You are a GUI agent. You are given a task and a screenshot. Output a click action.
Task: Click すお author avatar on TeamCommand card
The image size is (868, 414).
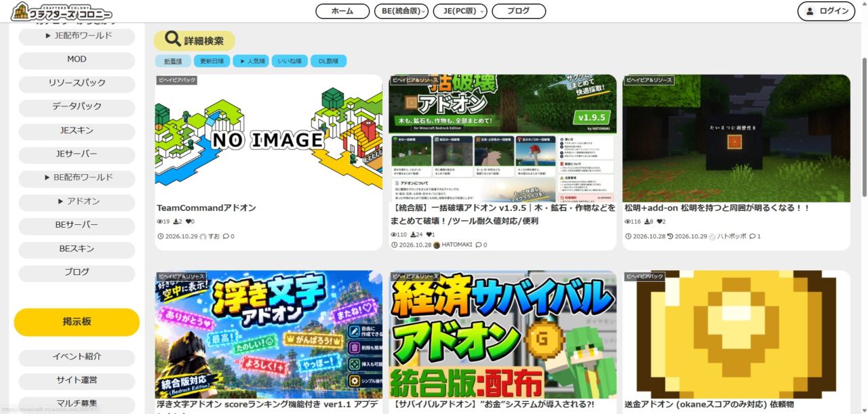click(x=203, y=236)
